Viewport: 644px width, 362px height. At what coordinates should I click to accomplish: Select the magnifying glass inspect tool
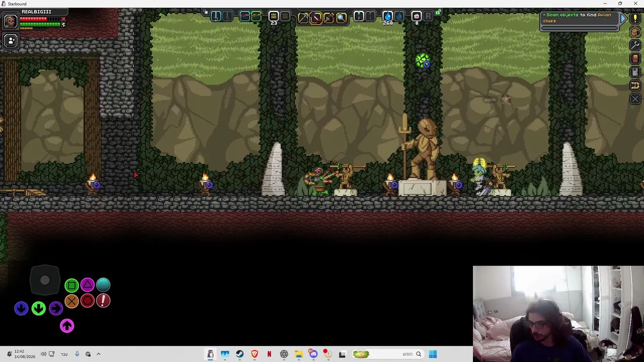pyautogui.click(x=341, y=17)
